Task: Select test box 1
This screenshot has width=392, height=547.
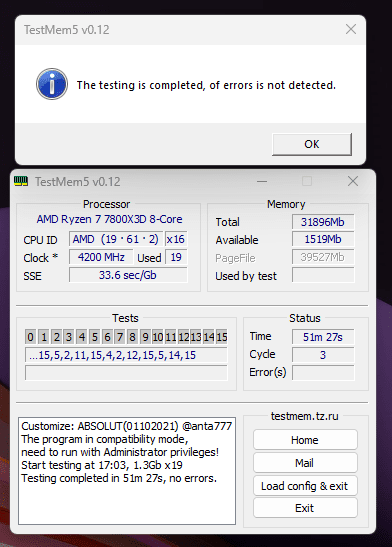Action: pyautogui.click(x=44, y=337)
